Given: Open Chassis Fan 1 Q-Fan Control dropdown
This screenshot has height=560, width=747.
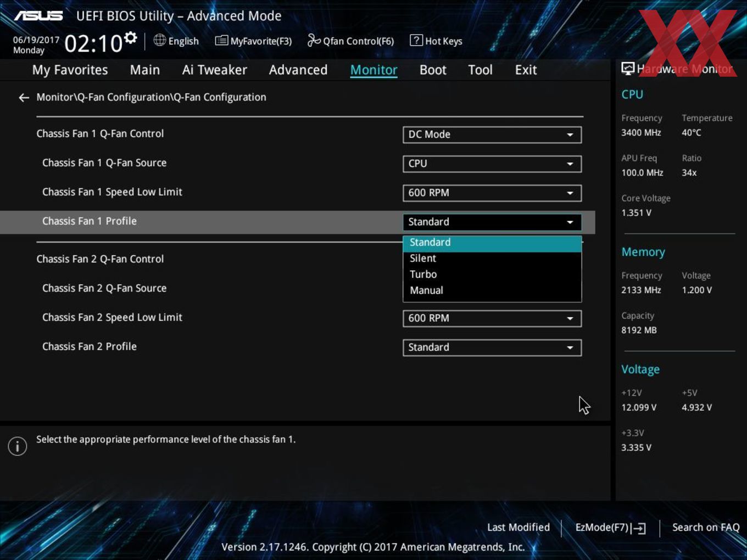Looking at the screenshot, I should coord(492,135).
